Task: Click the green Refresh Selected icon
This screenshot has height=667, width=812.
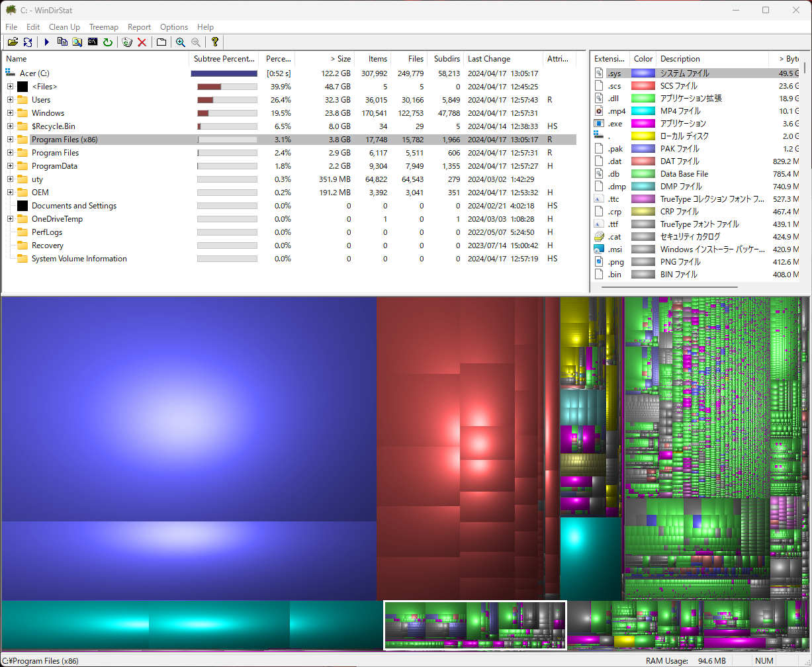Action: (x=108, y=42)
